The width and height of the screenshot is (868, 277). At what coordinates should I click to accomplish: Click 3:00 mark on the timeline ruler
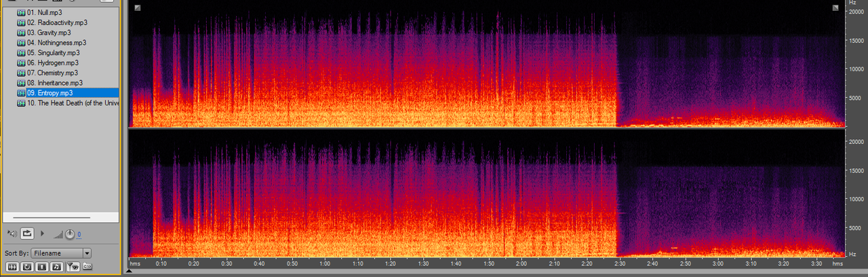(x=718, y=263)
